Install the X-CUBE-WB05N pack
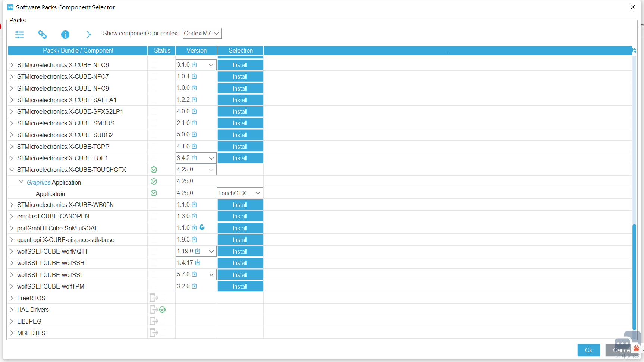The width and height of the screenshot is (644, 362). 240,205
